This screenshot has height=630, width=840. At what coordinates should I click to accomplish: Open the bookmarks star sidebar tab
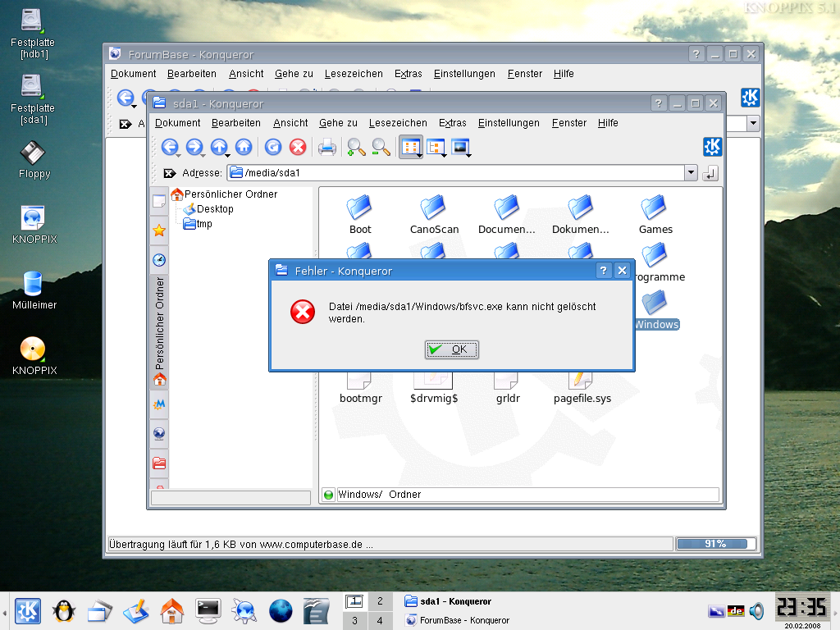click(159, 231)
